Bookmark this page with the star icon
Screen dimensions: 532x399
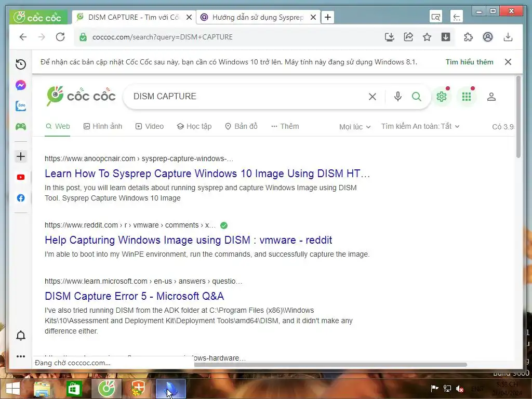(x=427, y=37)
